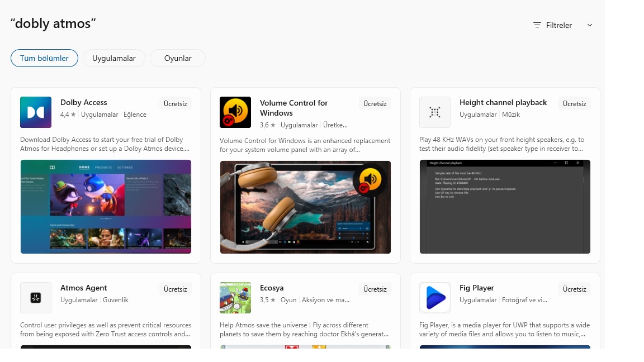Click the "dobly atmos" search results heading
The width and height of the screenshot is (644, 362).
(x=53, y=24)
